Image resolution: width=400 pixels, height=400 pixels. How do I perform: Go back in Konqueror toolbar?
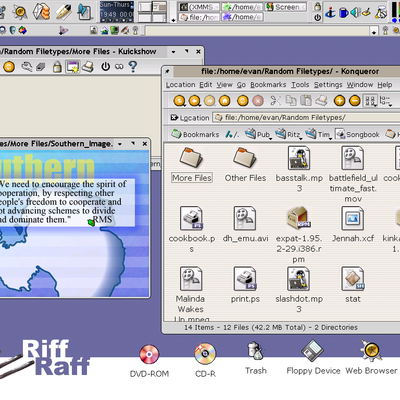point(195,101)
